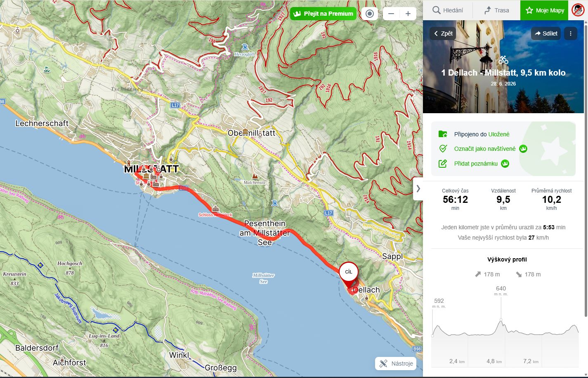Click the 640 m peak on elevation profile
588x378 pixels.
tap(501, 319)
